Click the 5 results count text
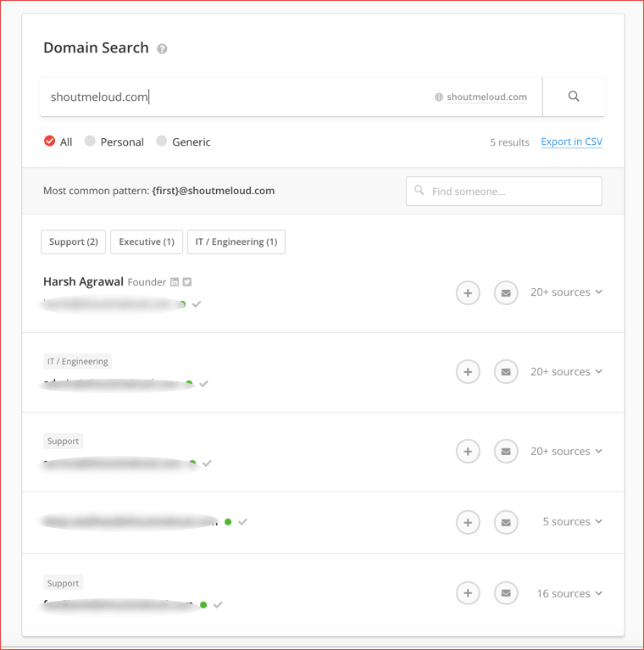The width and height of the screenshot is (644, 650). coord(509,142)
